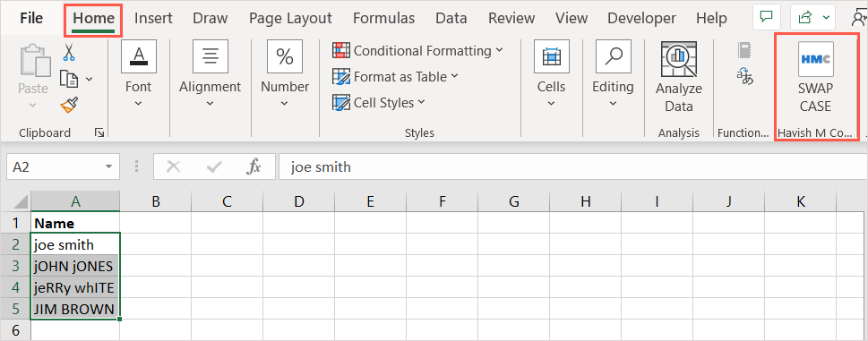Click the Cell Styles icon

(x=341, y=102)
